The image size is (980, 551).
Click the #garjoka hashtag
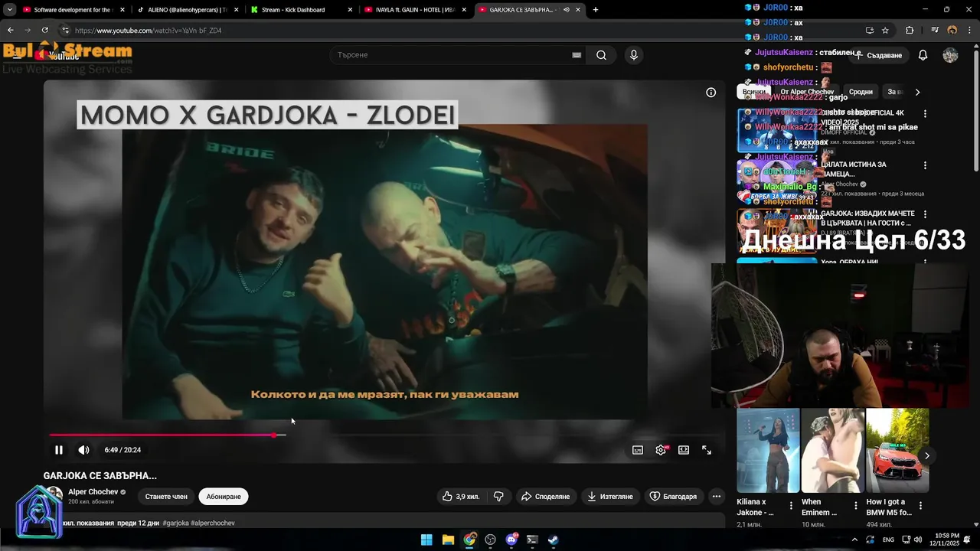(175, 523)
